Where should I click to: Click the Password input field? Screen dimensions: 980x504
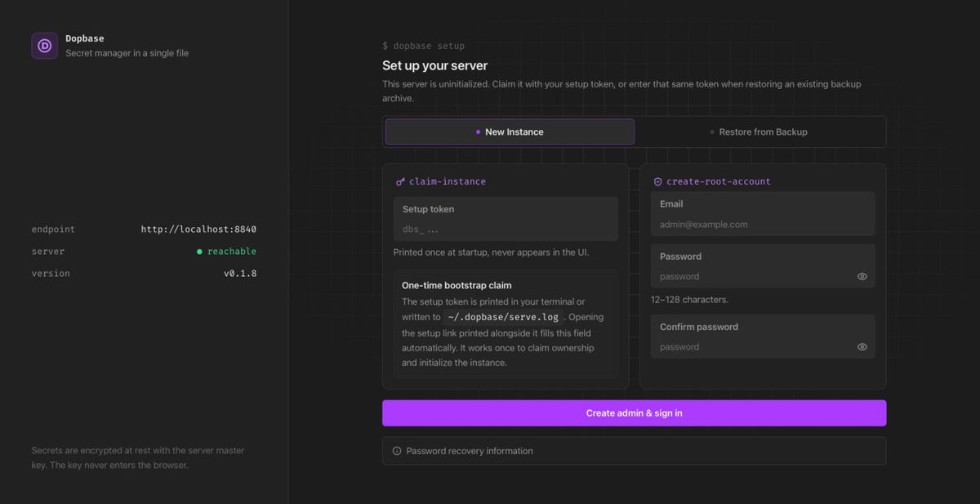[x=763, y=266]
